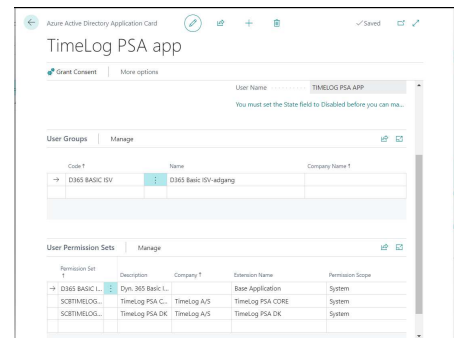464x364 pixels.
Task: Click Description column header
Action: 133,275
